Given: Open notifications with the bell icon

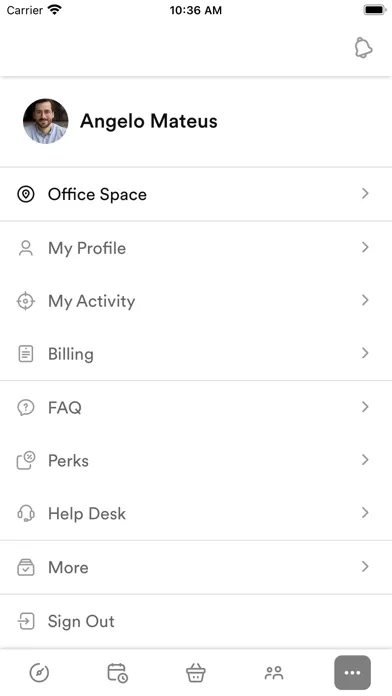Looking at the screenshot, I should pos(364,47).
